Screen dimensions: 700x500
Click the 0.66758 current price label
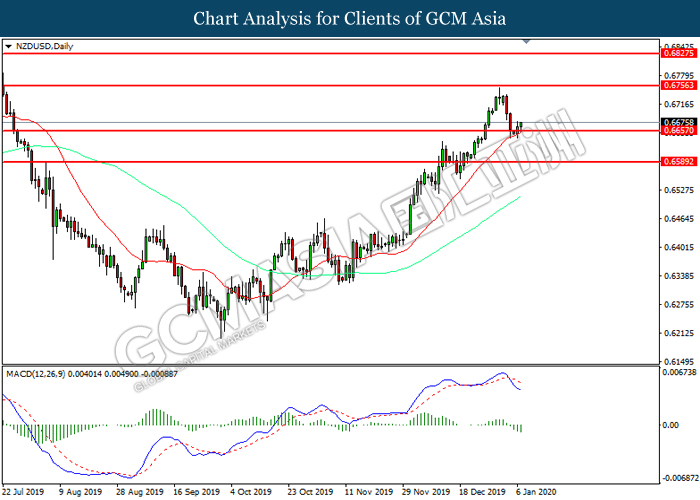(678, 122)
